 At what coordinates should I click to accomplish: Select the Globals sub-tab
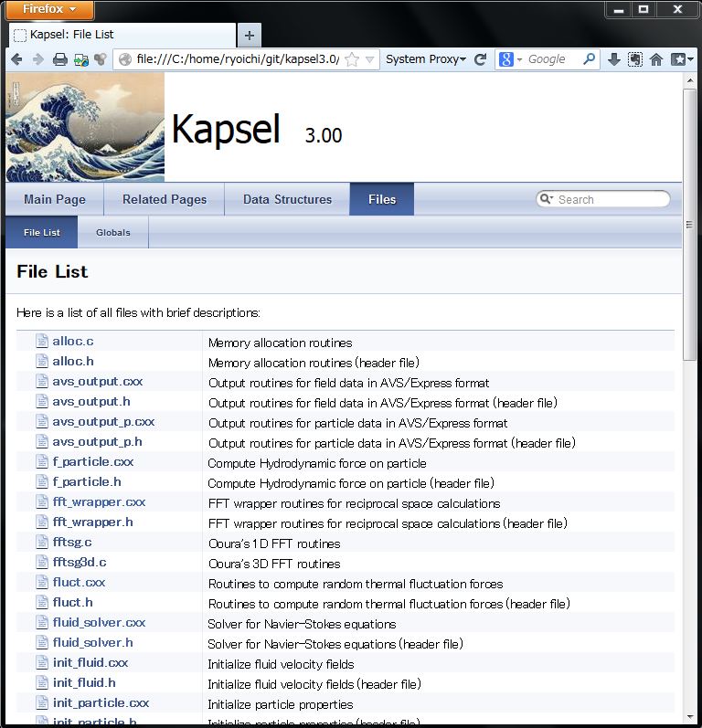[x=113, y=232]
